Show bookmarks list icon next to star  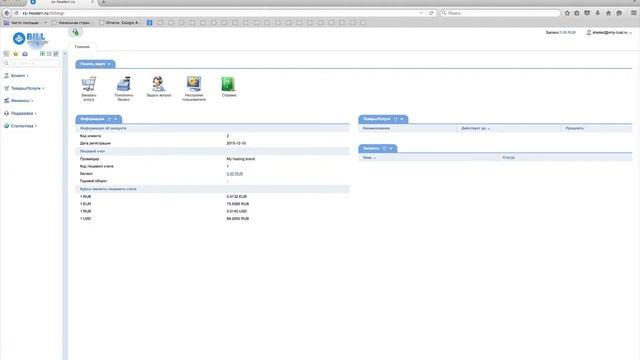[577, 13]
